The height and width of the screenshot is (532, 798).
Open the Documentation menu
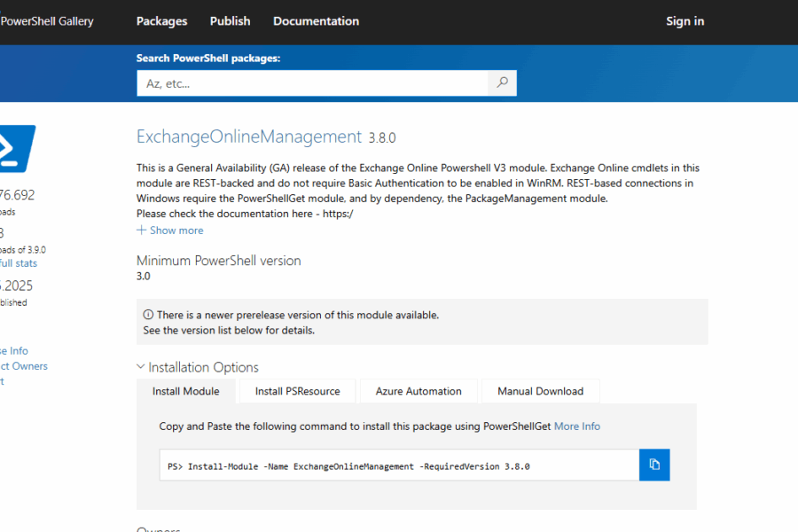(x=316, y=21)
